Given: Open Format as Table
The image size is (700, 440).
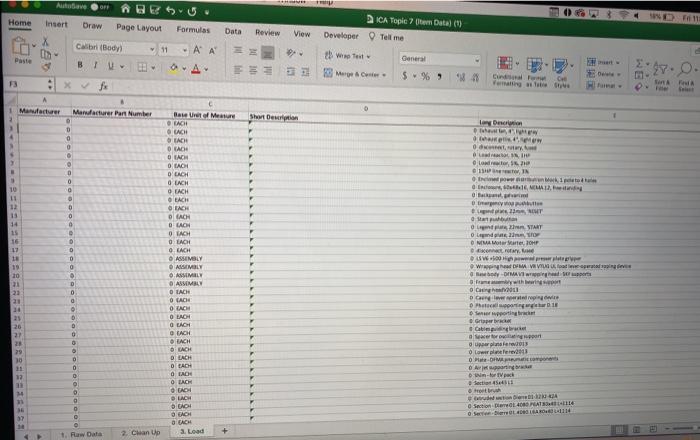Looking at the screenshot, I should (536, 72).
